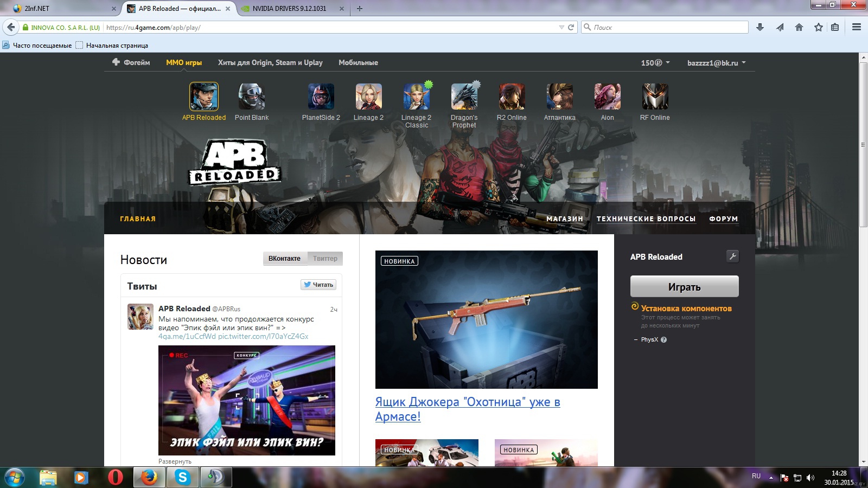The width and height of the screenshot is (868, 488).
Task: Open the ФОРУМ section
Action: click(x=724, y=219)
